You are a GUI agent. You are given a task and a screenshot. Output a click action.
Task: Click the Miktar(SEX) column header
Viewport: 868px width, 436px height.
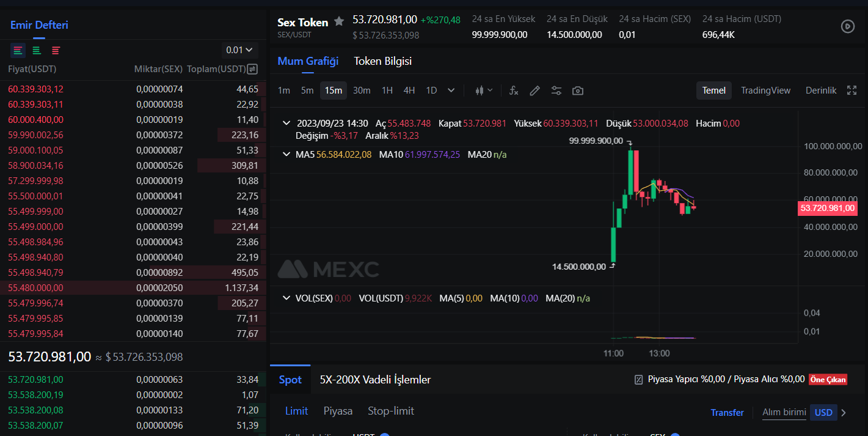[158, 69]
